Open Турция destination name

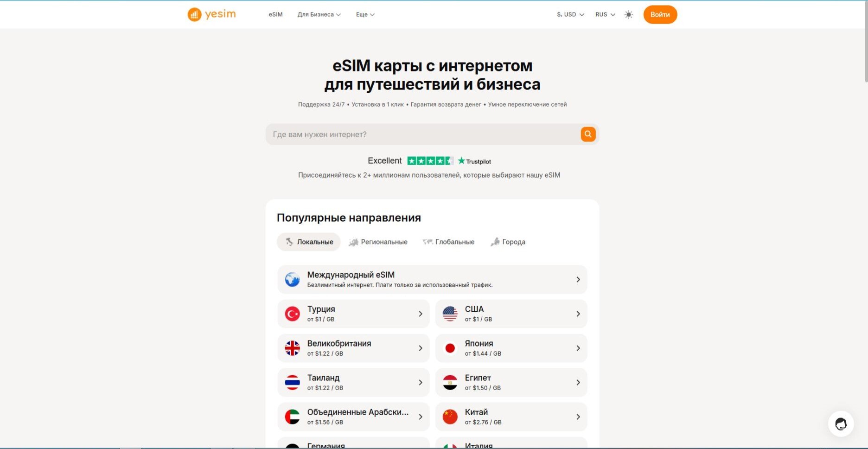tap(321, 309)
